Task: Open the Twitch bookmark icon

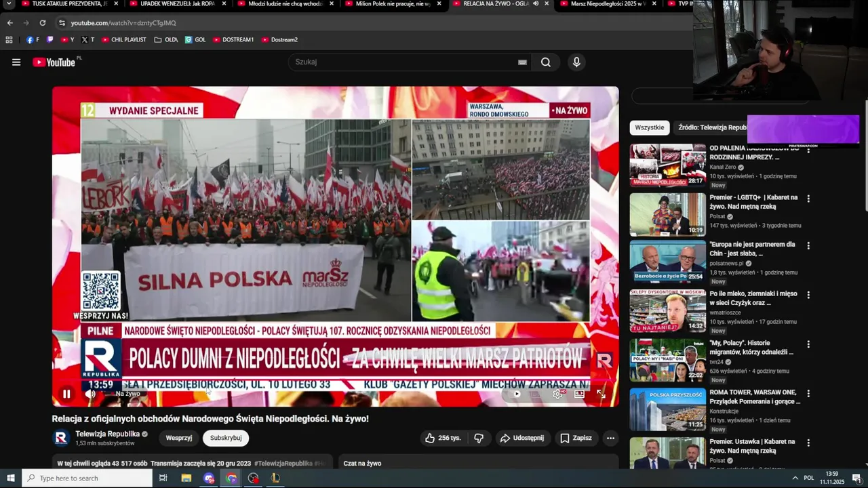Action: 50,40
